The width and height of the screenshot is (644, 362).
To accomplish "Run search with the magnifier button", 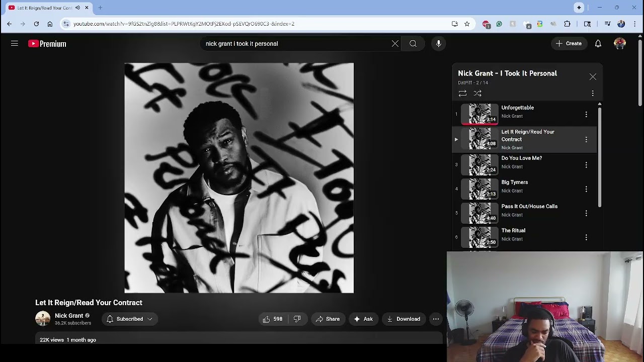I will click(x=413, y=44).
